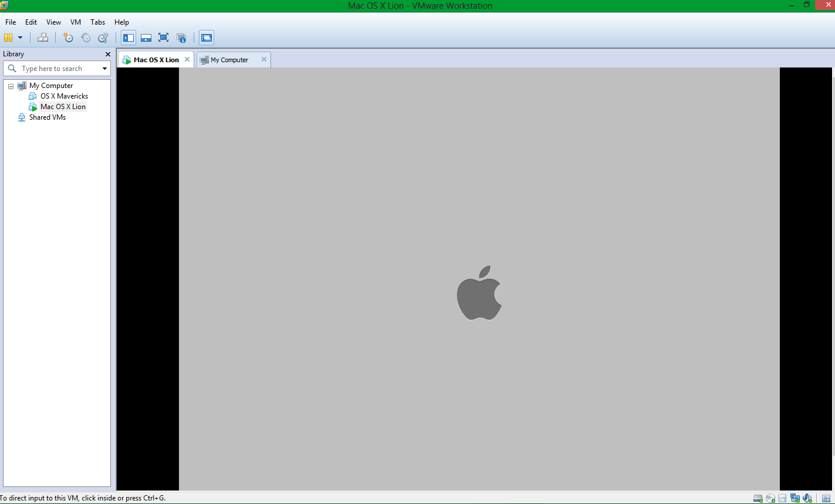Select the OS X Mavericks VM

coord(64,96)
